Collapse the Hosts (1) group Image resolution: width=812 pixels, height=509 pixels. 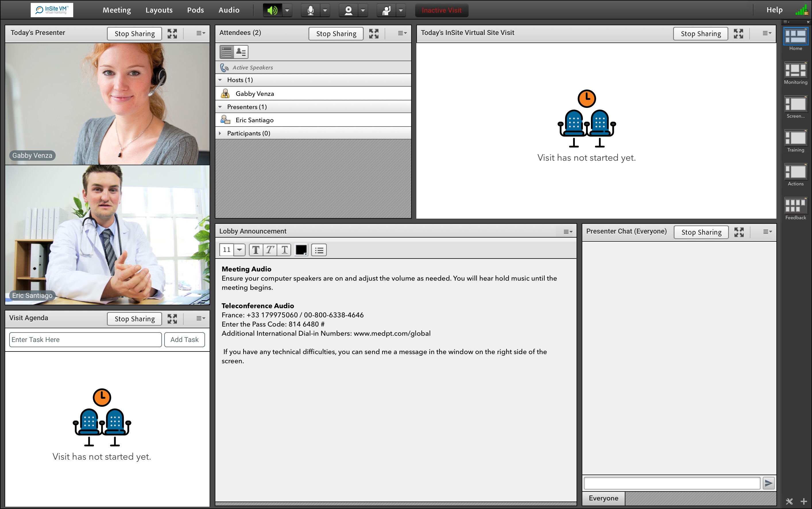[x=220, y=80]
